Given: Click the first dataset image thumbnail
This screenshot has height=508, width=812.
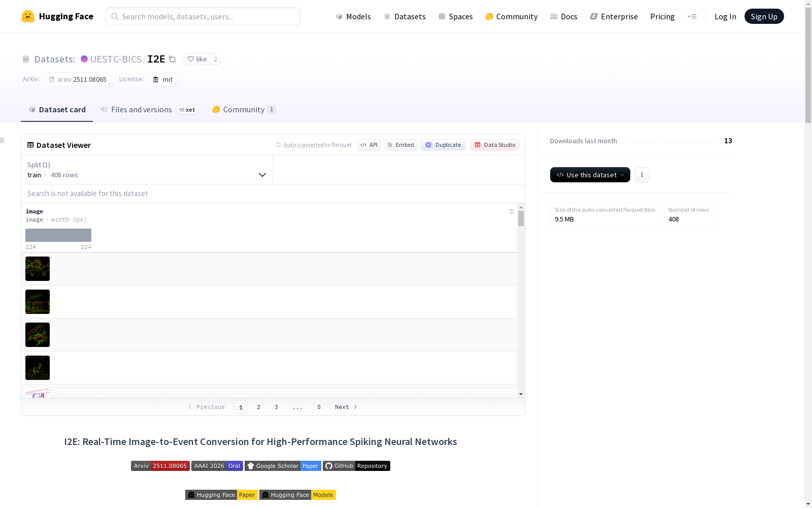Looking at the screenshot, I should (38, 269).
